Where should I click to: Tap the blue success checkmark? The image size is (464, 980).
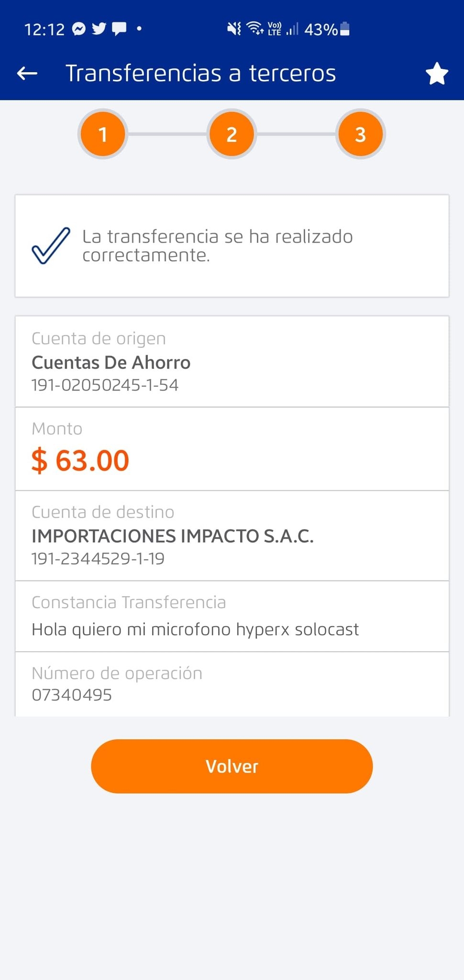pyautogui.click(x=51, y=245)
